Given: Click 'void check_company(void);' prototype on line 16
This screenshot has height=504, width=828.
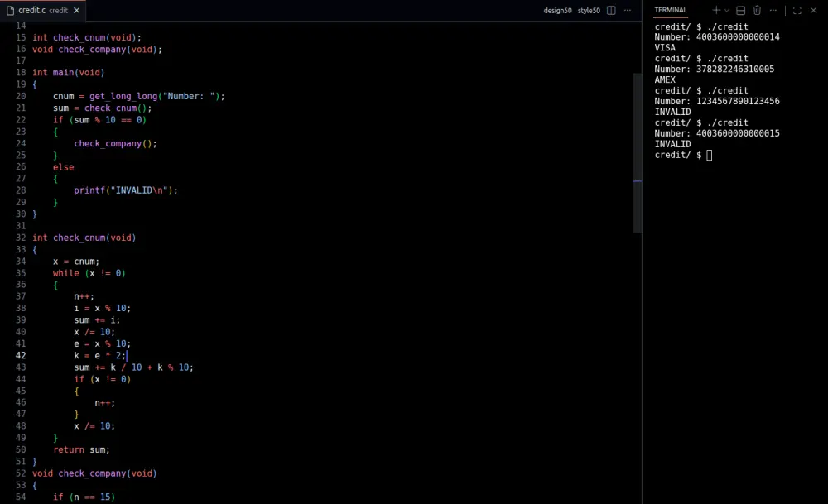Looking at the screenshot, I should click(97, 49).
